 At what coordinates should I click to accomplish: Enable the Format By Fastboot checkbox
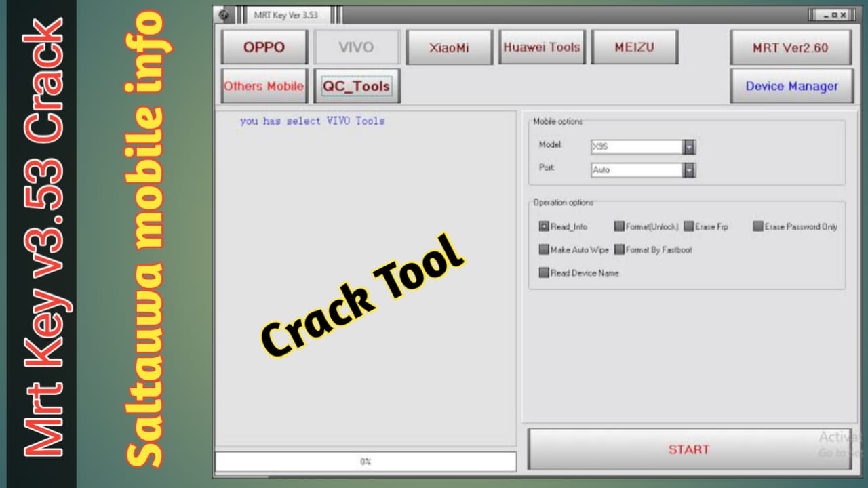point(619,250)
